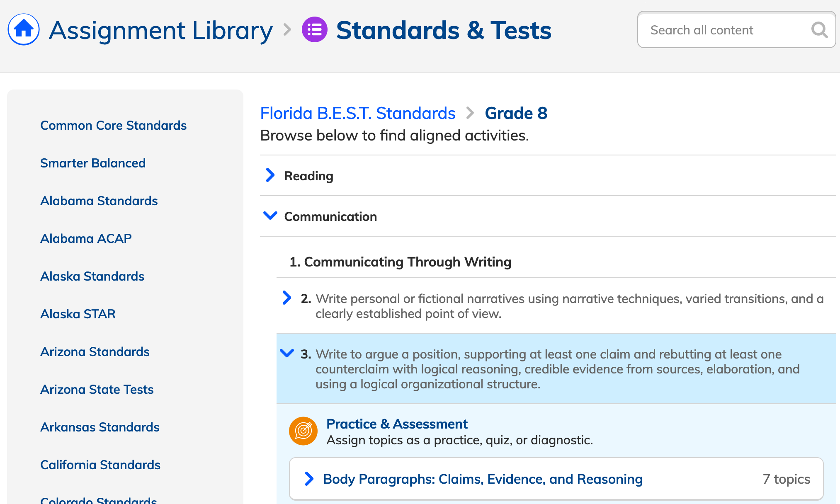Click the home icon in the breadcrumb
The width and height of the screenshot is (840, 504).
click(x=23, y=29)
